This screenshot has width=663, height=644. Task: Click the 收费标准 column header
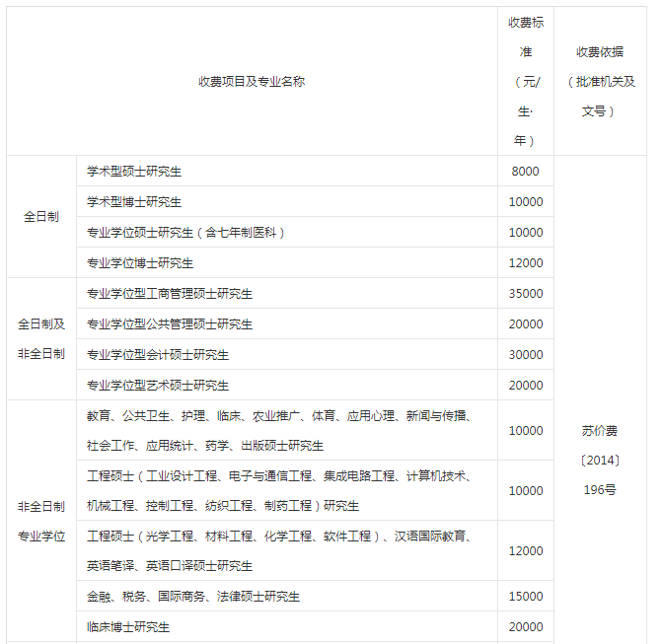pyautogui.click(x=526, y=81)
